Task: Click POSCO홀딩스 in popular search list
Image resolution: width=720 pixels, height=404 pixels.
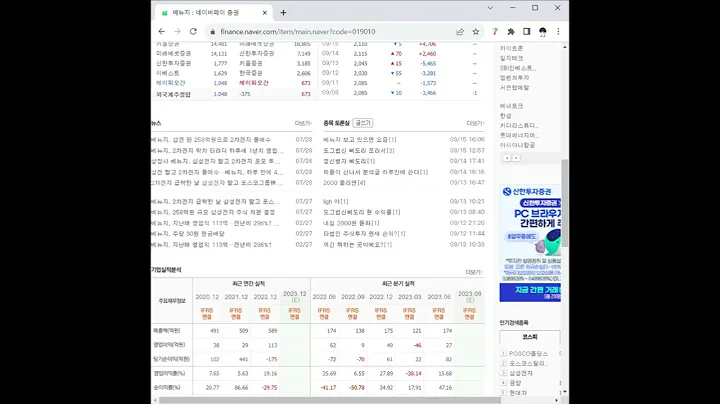Action: pyautogui.click(x=528, y=354)
